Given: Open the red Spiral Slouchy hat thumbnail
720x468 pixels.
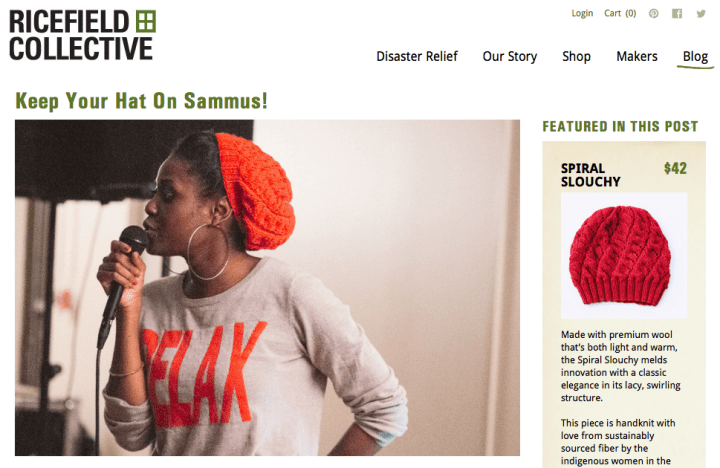Looking at the screenshot, I should (624, 255).
